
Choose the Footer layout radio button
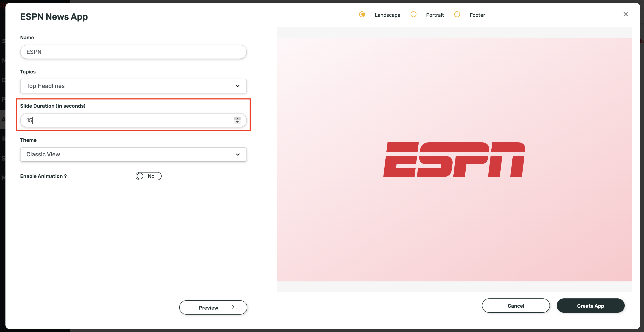tap(457, 14)
